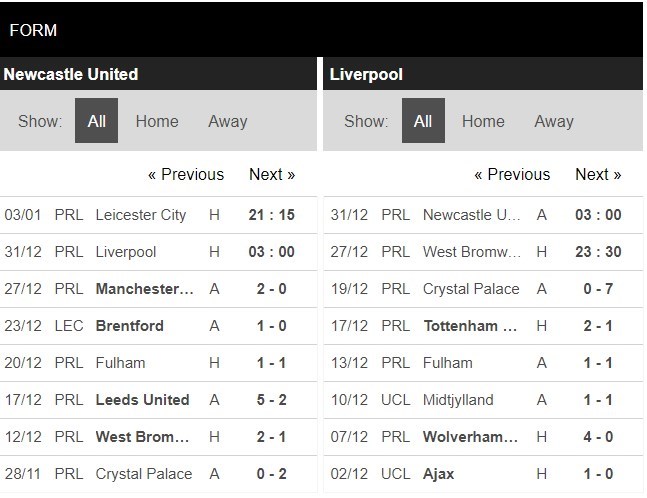Open Newcastle's Leicester City match on 03/01

140,215
